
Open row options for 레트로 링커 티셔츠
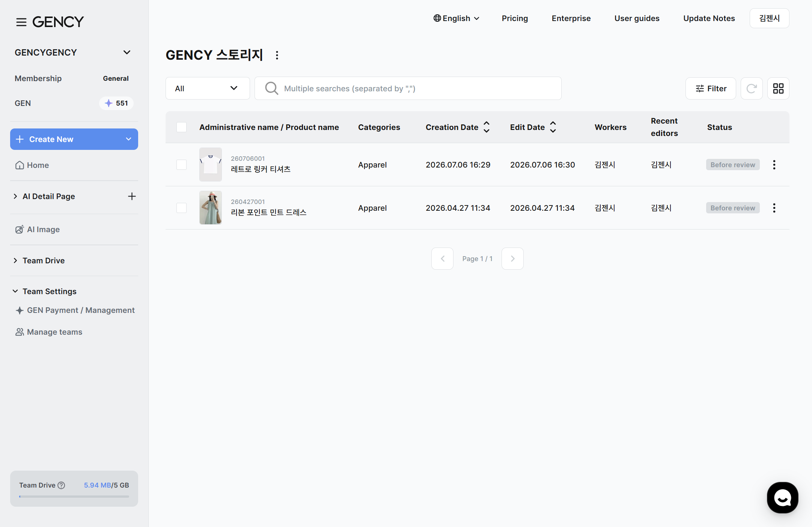(774, 165)
